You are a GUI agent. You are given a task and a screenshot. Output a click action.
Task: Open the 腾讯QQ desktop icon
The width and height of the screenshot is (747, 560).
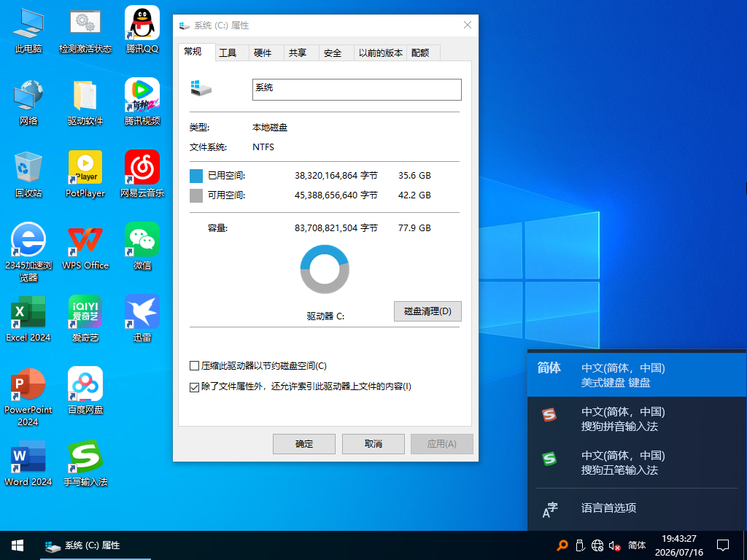tap(142, 29)
